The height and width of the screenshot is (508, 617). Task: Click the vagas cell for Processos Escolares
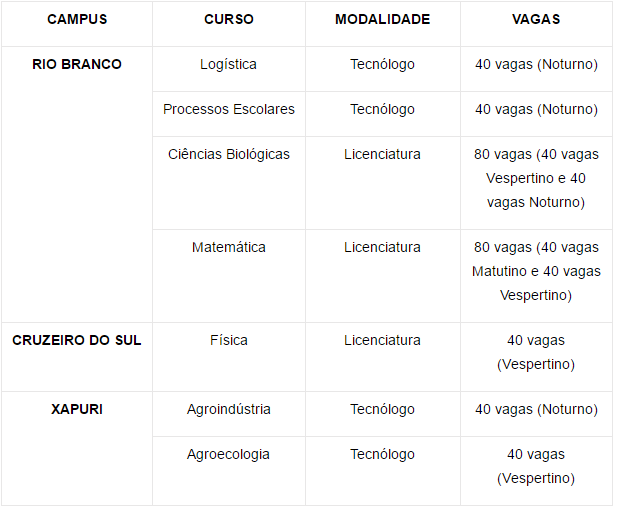(x=536, y=109)
